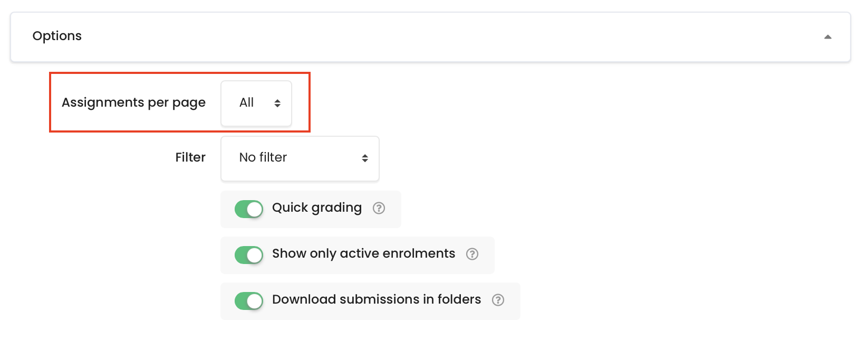868x339 pixels.
Task: Open the No filter dropdown
Action: click(300, 158)
